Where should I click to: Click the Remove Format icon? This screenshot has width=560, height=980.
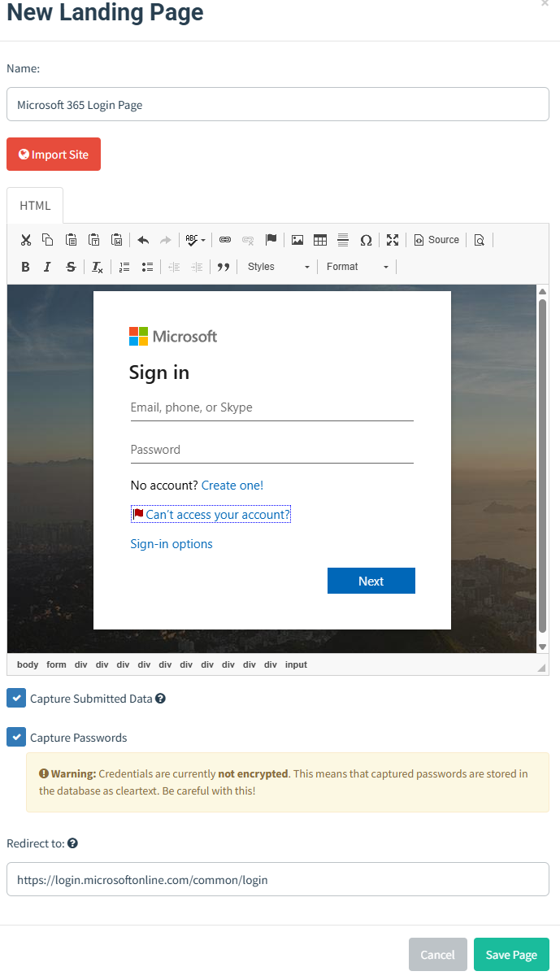click(x=98, y=267)
